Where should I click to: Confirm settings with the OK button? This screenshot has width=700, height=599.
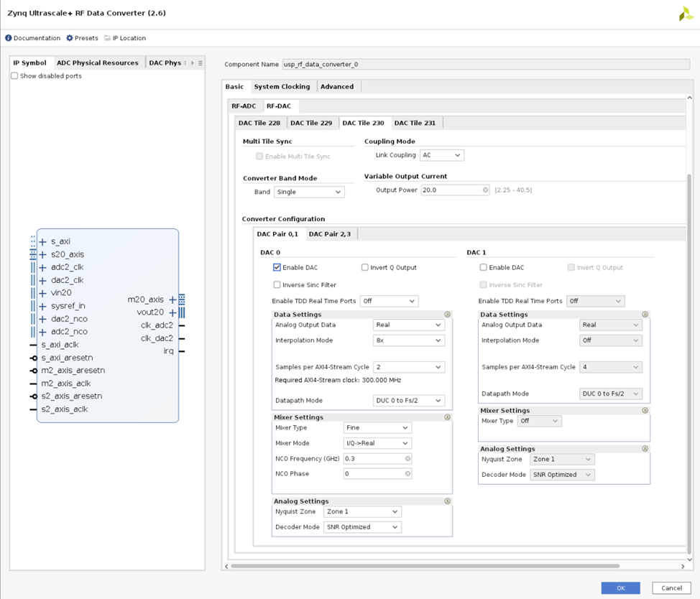(x=620, y=588)
